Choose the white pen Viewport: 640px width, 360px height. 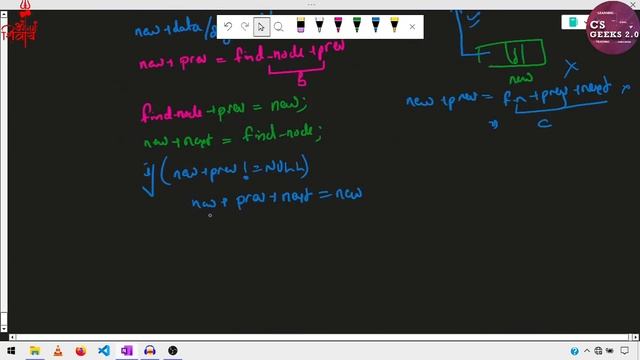click(319, 25)
